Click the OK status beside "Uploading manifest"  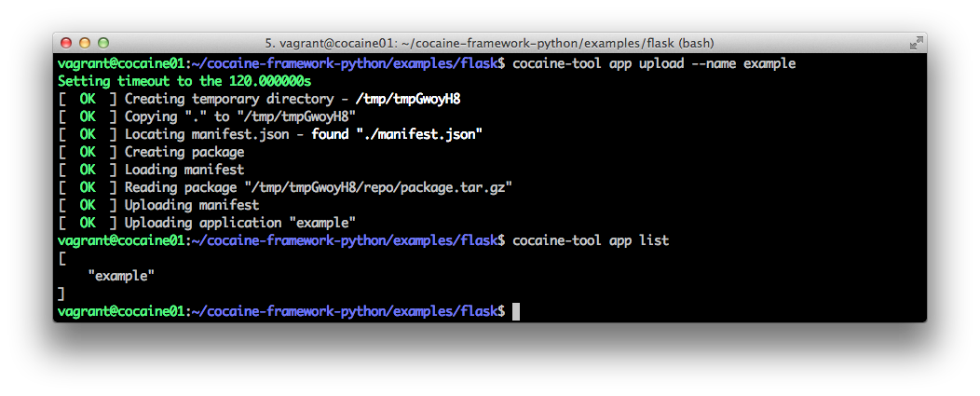[x=88, y=205]
